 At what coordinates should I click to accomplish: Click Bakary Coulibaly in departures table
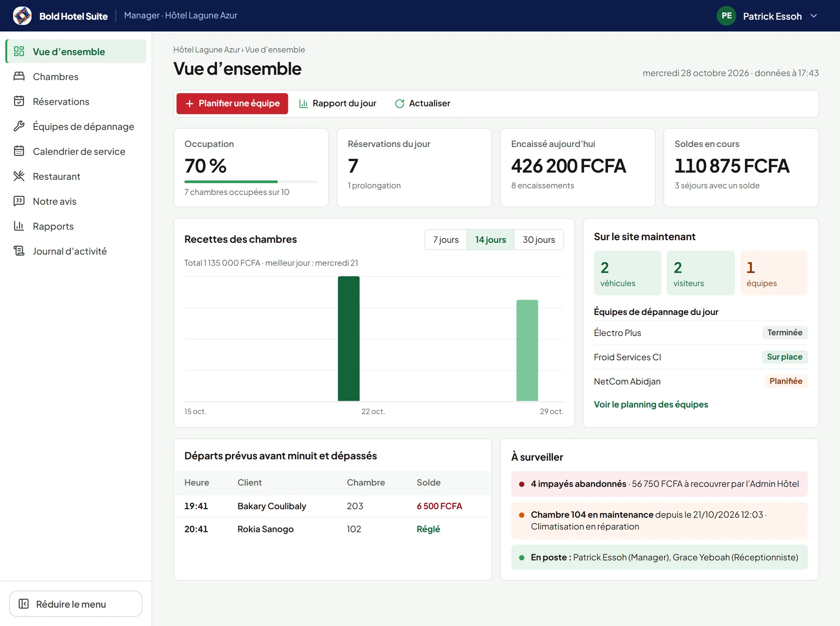pyautogui.click(x=272, y=506)
